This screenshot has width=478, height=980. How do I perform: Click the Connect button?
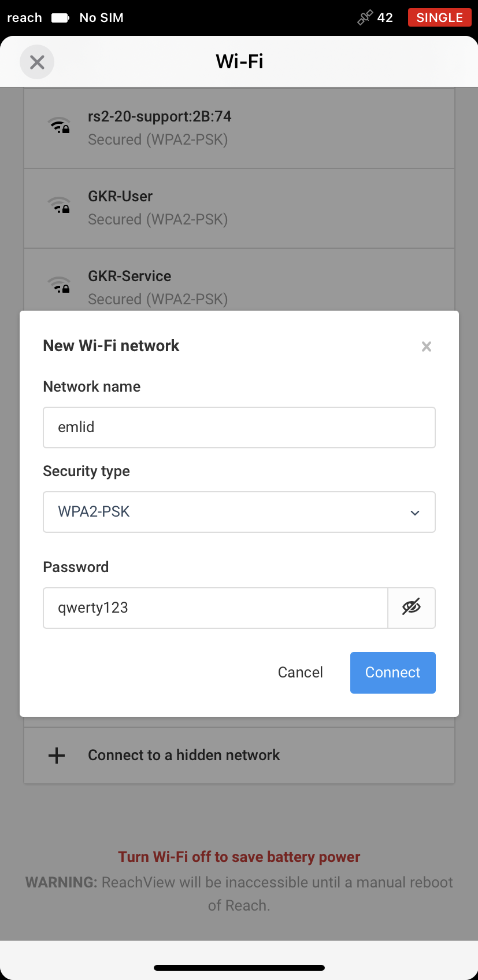(393, 673)
